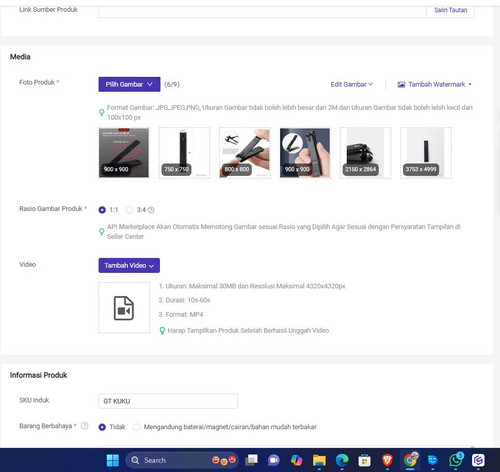Viewport: 500px width, 472px height.
Task: Click the lightbulb tip icon near API Marketplace note
Action: (x=102, y=231)
